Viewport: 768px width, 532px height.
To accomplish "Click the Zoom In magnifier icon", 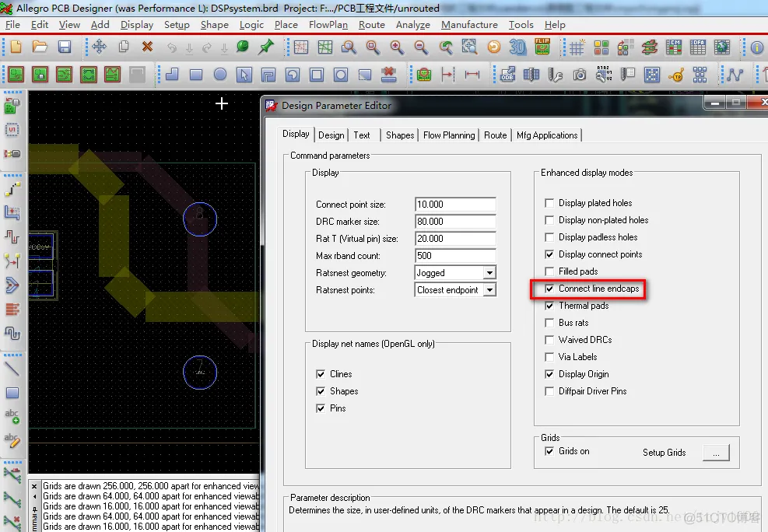I will [x=397, y=47].
